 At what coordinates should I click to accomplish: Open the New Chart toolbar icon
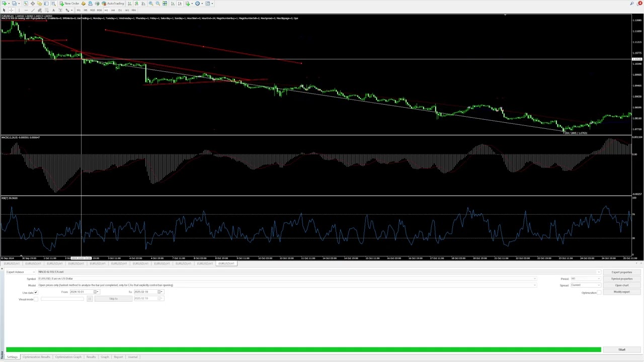coord(4,4)
